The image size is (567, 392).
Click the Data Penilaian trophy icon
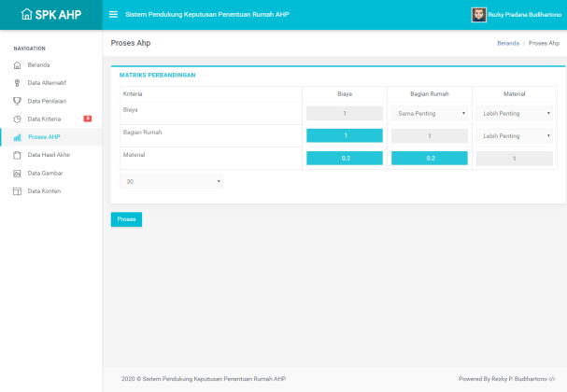coord(17,101)
